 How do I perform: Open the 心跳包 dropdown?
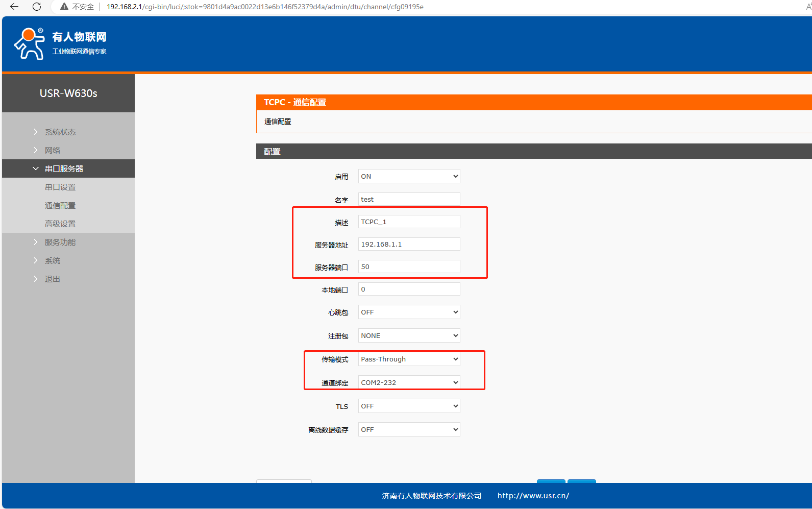click(x=409, y=312)
